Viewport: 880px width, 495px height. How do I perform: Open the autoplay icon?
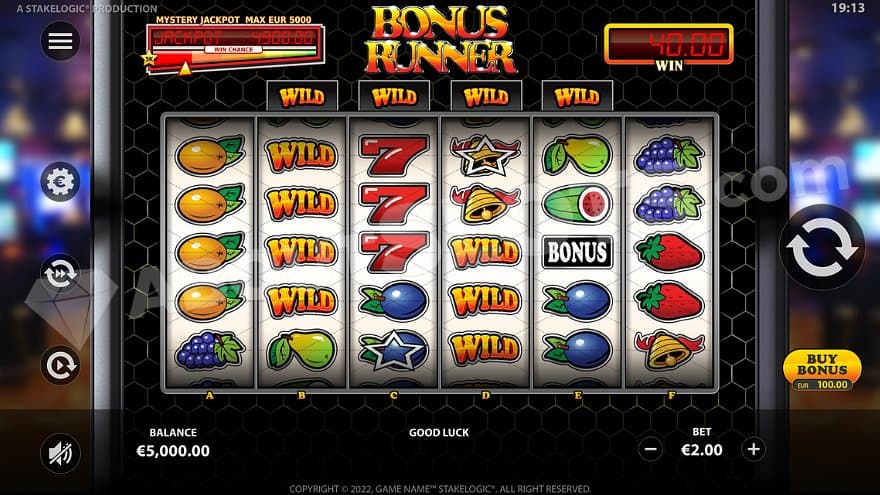click(x=60, y=365)
